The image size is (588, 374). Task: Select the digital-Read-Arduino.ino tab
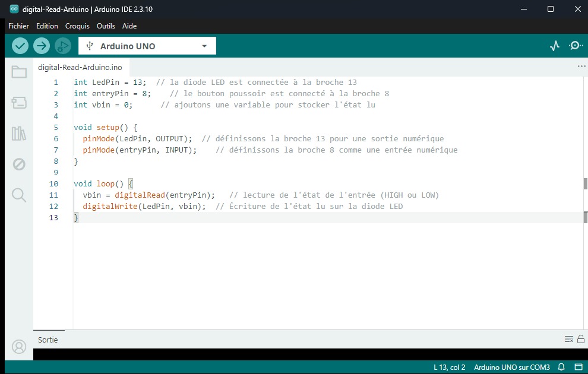coord(80,68)
